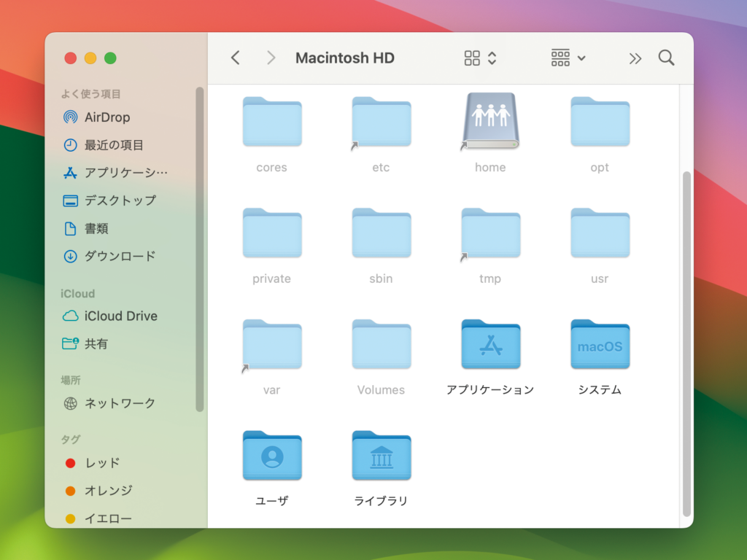Open the ユーザ folder icon
Image resolution: width=747 pixels, height=560 pixels.
(x=272, y=456)
